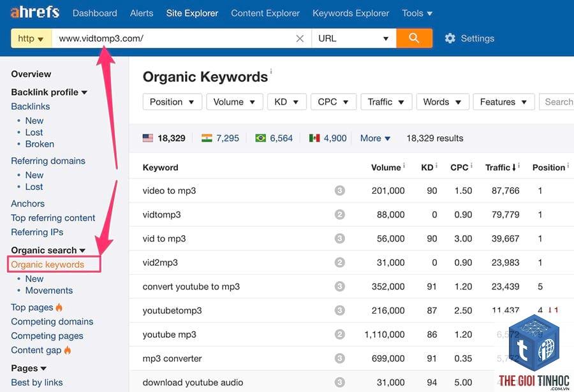Image resolution: width=574 pixels, height=392 pixels.
Task: Open Site Explorer in top navigation
Action: [x=192, y=13]
